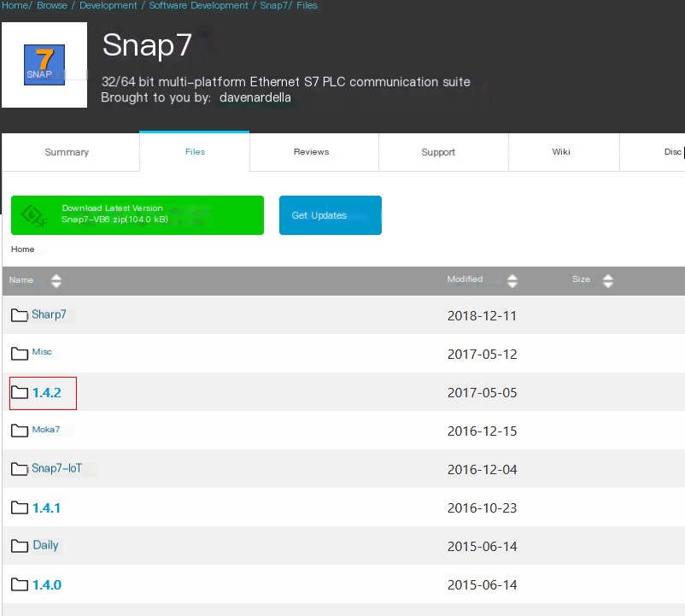Open Development breadcrumb link
Viewport: 685px width, 616px height.
(x=108, y=5)
